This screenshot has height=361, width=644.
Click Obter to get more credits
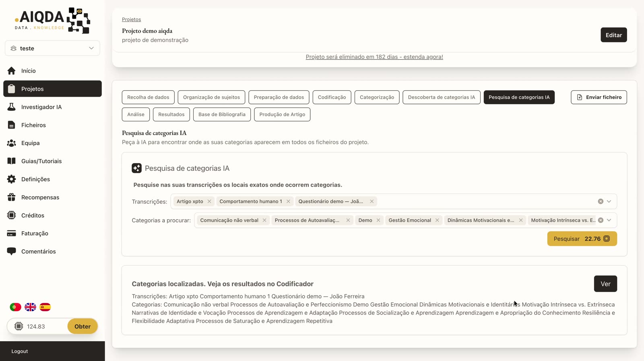point(83,326)
